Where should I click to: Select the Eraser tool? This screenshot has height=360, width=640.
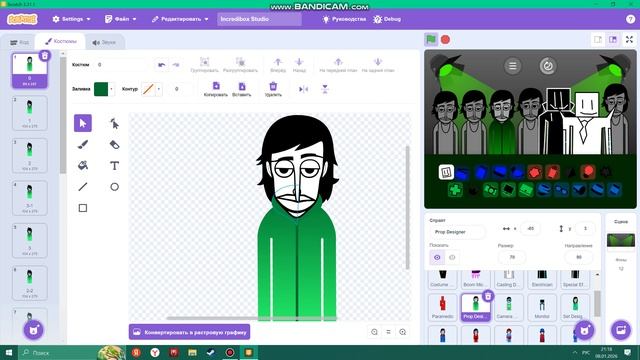114,144
